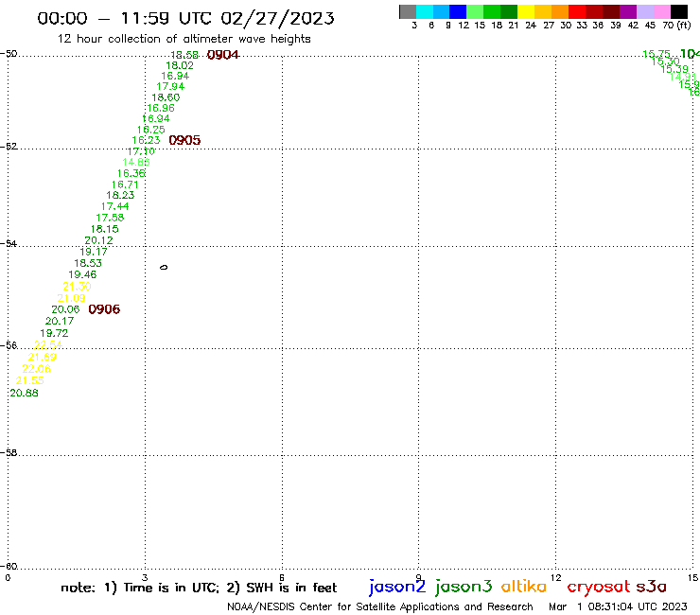Click wave height value 18.15
Viewport: 700px width, 615px height.
[x=104, y=229]
